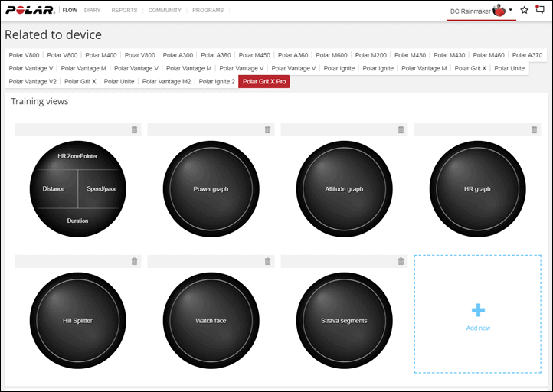Open the Reports menu
Screen dimensions: 553x392
(125, 10)
